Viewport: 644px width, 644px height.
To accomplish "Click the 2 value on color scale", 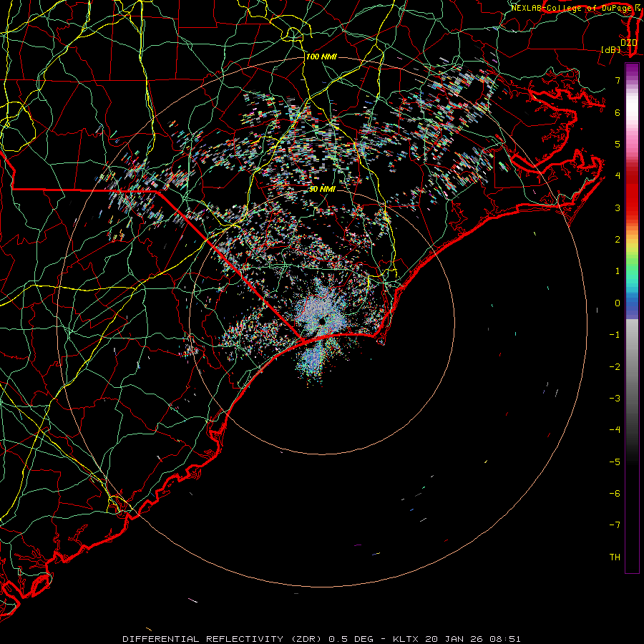I will tap(618, 239).
